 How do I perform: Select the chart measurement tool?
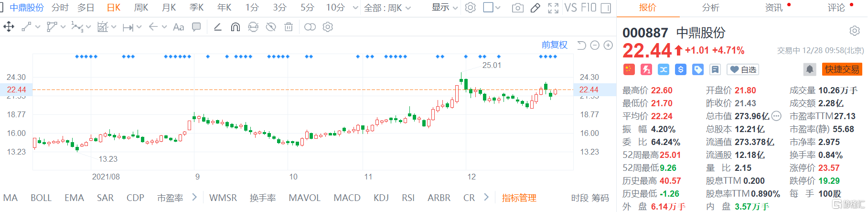pos(102,27)
